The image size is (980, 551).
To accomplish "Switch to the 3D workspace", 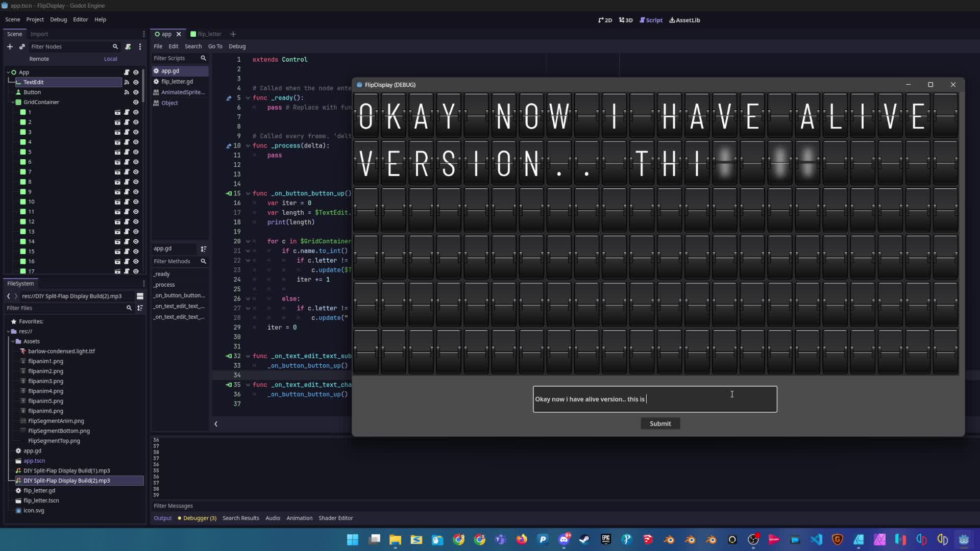I will coord(625,20).
